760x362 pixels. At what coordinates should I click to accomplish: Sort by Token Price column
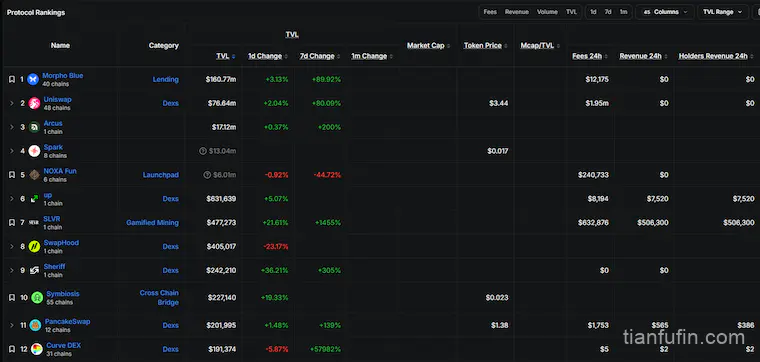click(x=485, y=46)
